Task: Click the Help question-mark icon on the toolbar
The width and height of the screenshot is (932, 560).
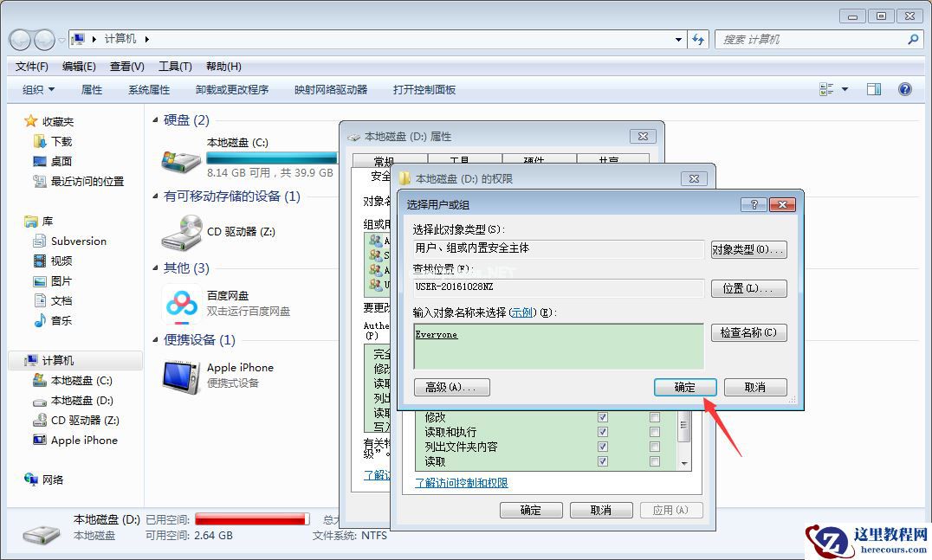Action: point(905,88)
